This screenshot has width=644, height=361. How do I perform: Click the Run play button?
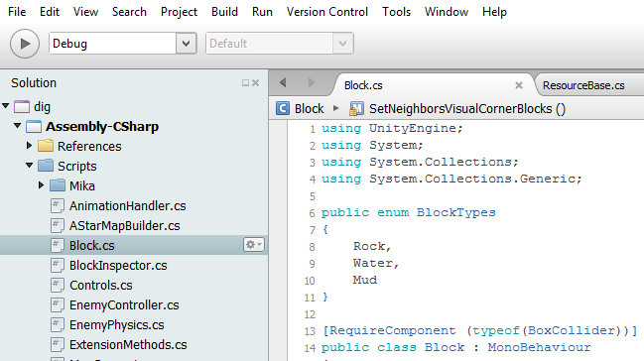[25, 44]
